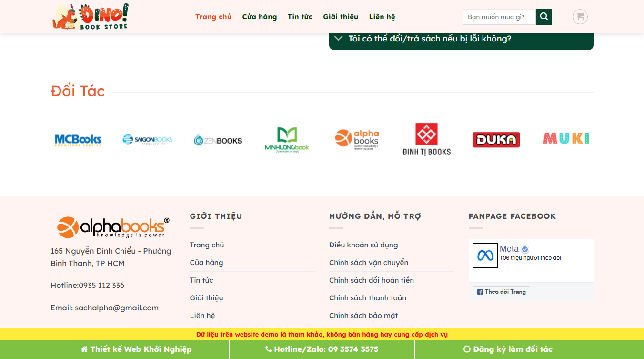Click the Bạn muốn mua gì search field
Image resolution: width=644 pixels, height=359 pixels.
499,16
